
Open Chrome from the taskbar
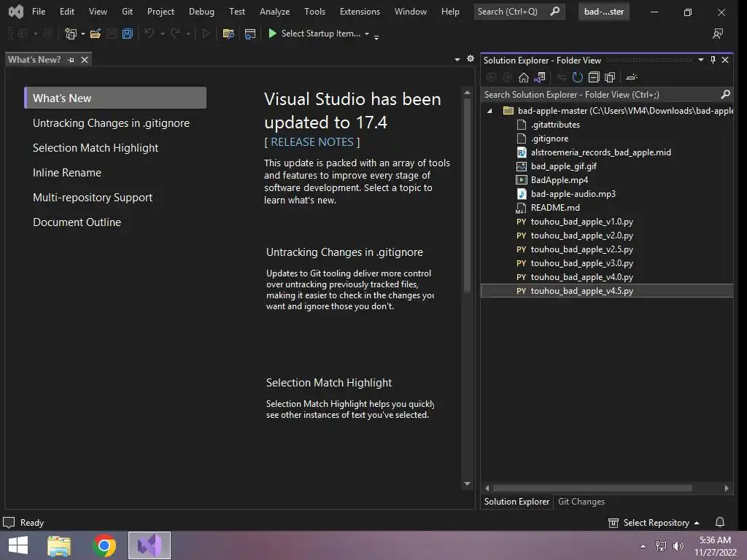tap(104, 545)
